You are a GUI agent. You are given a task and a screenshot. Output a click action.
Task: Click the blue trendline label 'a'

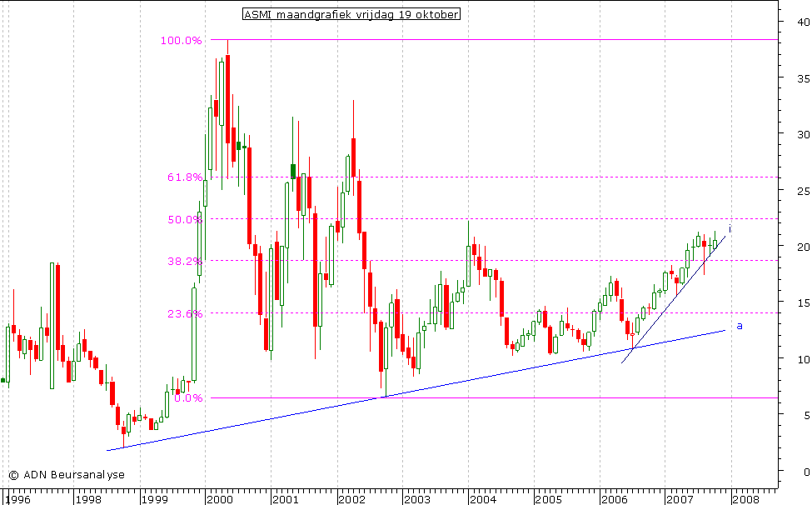740,326
